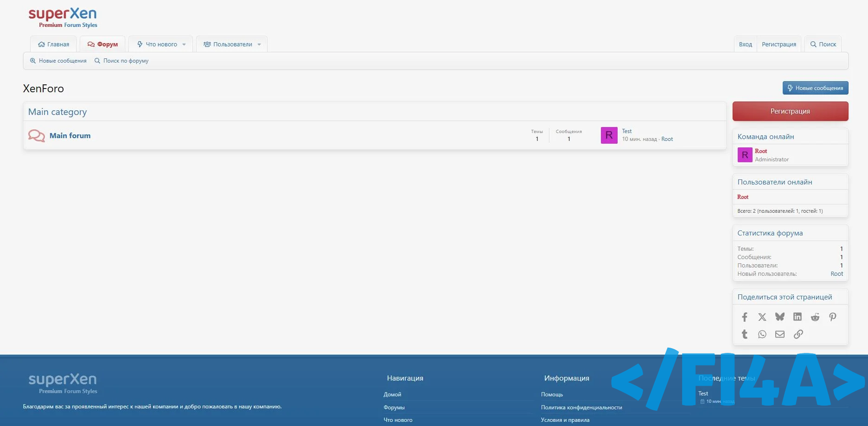The height and width of the screenshot is (426, 868).
Task: Click the Статистика форума heading
Action: (x=770, y=233)
